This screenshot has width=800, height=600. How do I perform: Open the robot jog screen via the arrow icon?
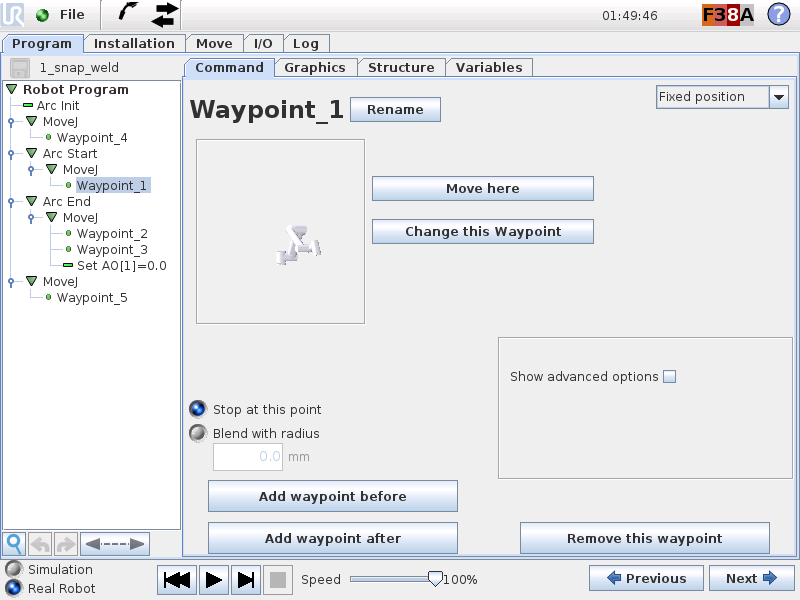pos(125,14)
